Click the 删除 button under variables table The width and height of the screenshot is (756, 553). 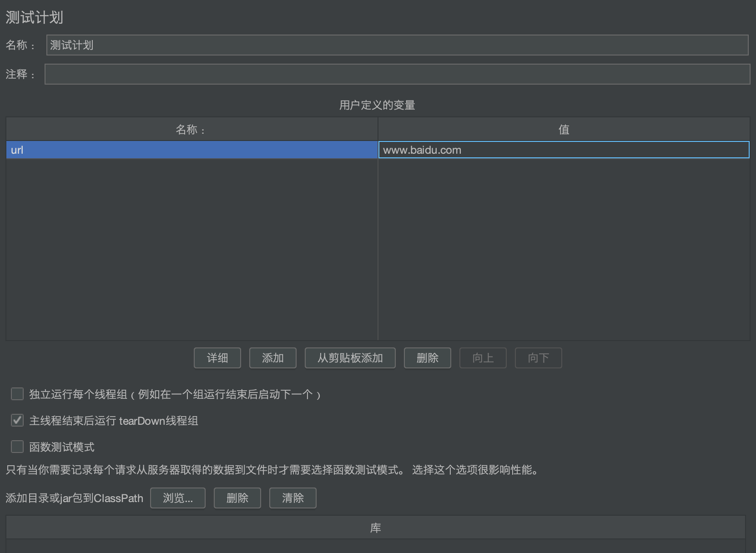click(x=428, y=358)
